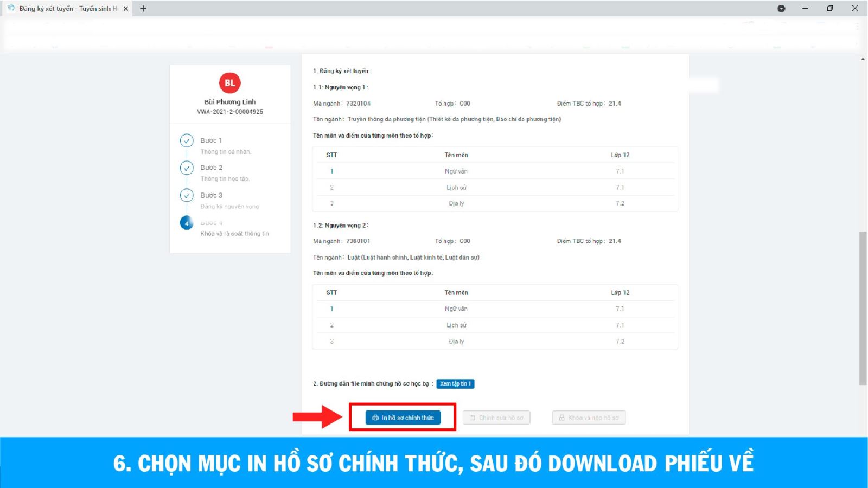Click the Khóa và rà soát thông tin label
868x488 pixels.
234,234
